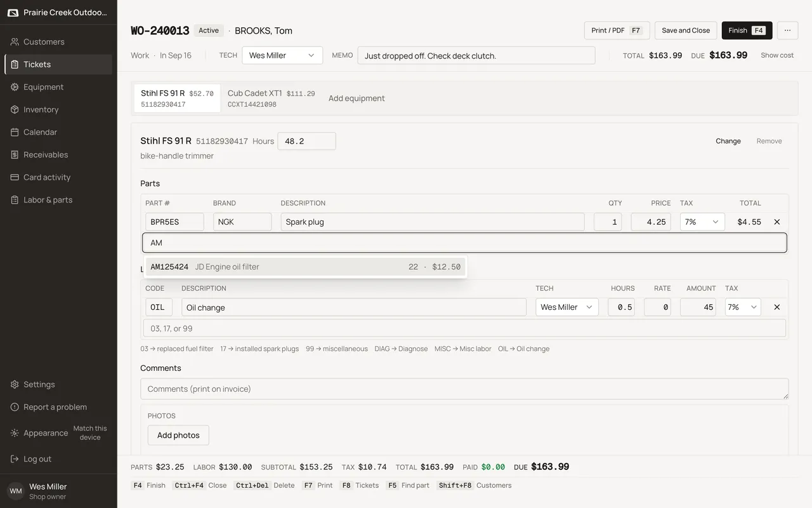The image size is (812, 508).
Task: Click the Equipment gear icon in sidebar
Action: (15, 87)
